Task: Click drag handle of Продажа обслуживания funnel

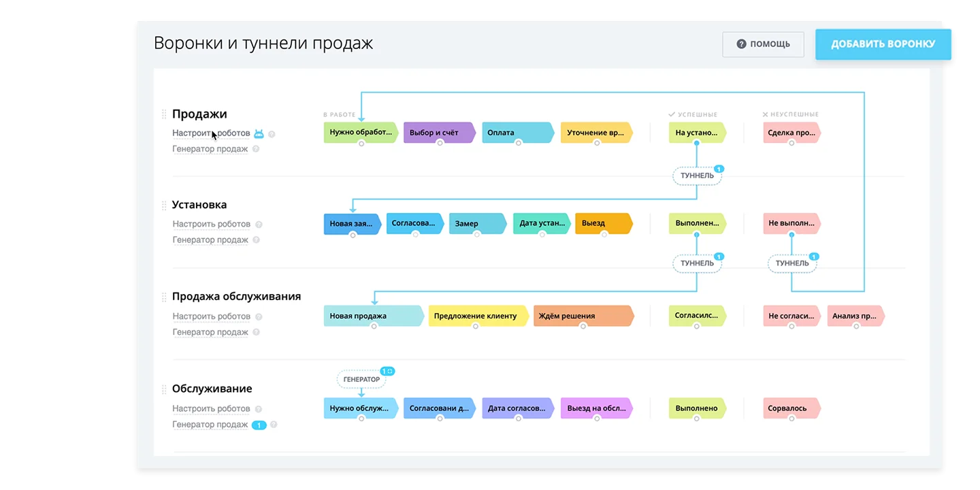Action: pos(164,297)
